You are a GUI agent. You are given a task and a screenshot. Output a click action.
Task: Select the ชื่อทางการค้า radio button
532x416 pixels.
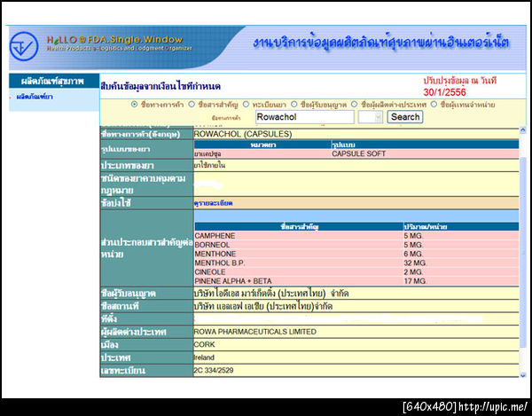(135, 105)
